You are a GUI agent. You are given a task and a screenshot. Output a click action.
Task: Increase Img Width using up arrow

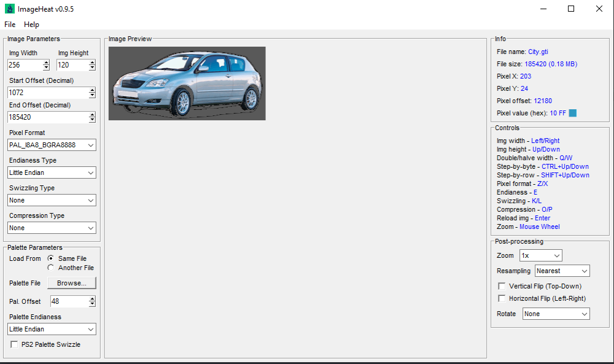(46, 63)
